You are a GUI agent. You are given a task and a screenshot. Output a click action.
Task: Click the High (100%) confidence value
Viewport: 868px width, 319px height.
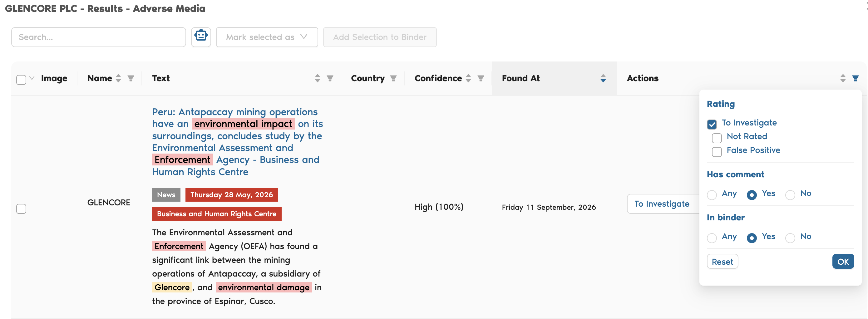pos(439,207)
